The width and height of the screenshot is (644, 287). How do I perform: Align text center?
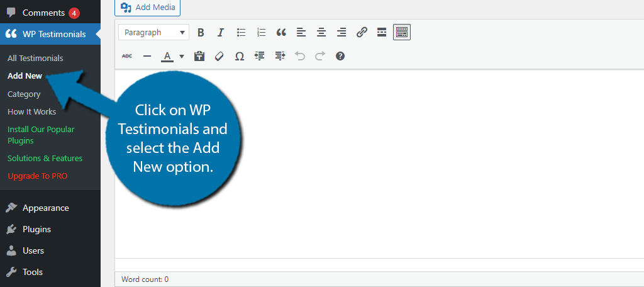(321, 33)
